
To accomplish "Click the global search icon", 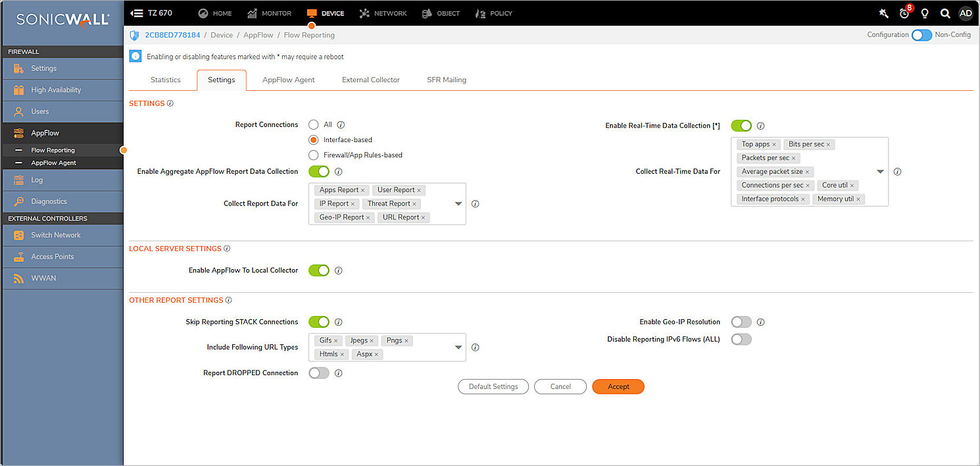I will click(x=944, y=13).
